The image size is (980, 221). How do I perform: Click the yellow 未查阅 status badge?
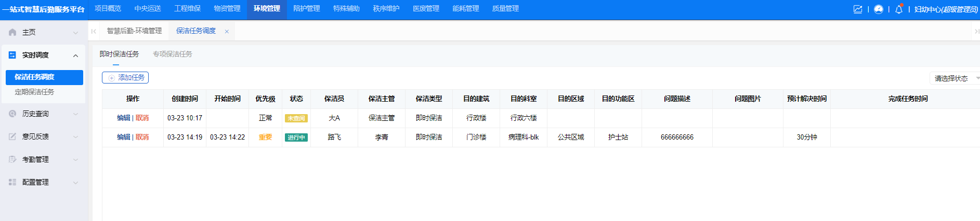click(x=296, y=118)
